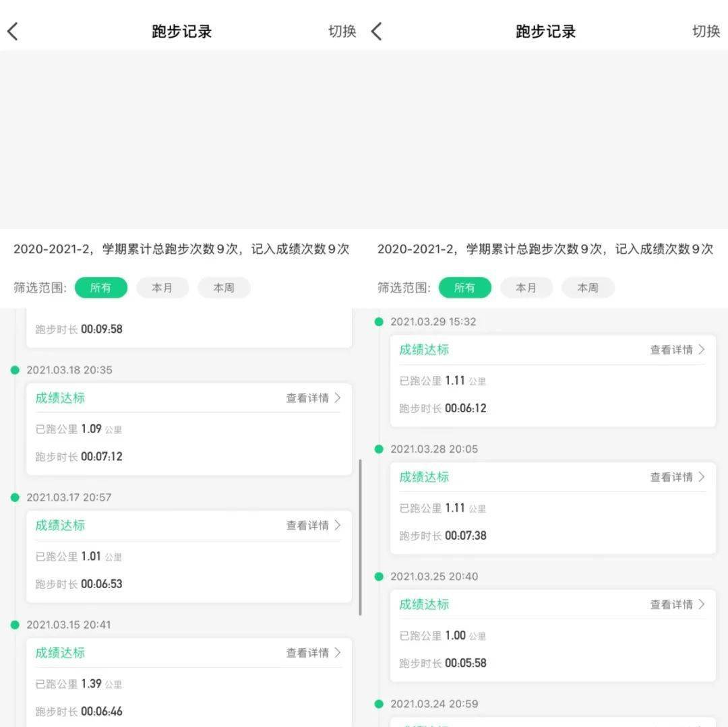Click the run duration 00:07:12
The height and width of the screenshot is (727, 728).
coord(102,457)
